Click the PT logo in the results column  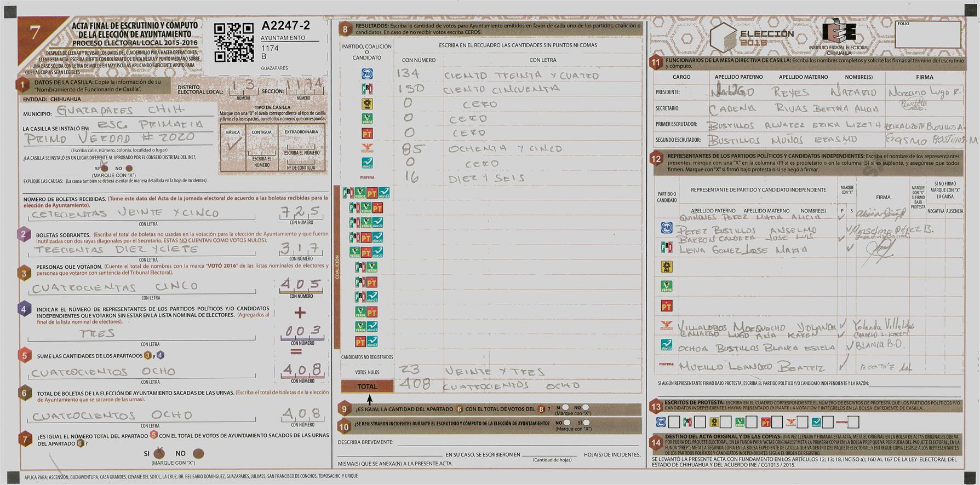[366, 134]
